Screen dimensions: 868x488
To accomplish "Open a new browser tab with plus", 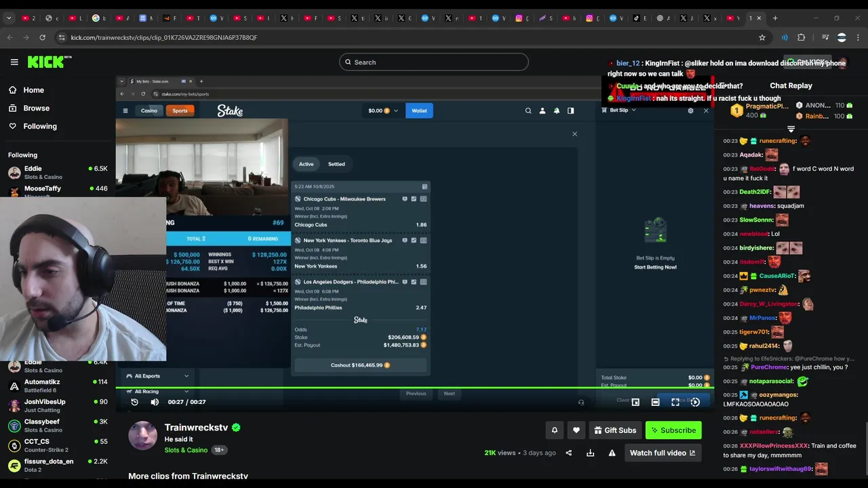I will [x=775, y=18].
